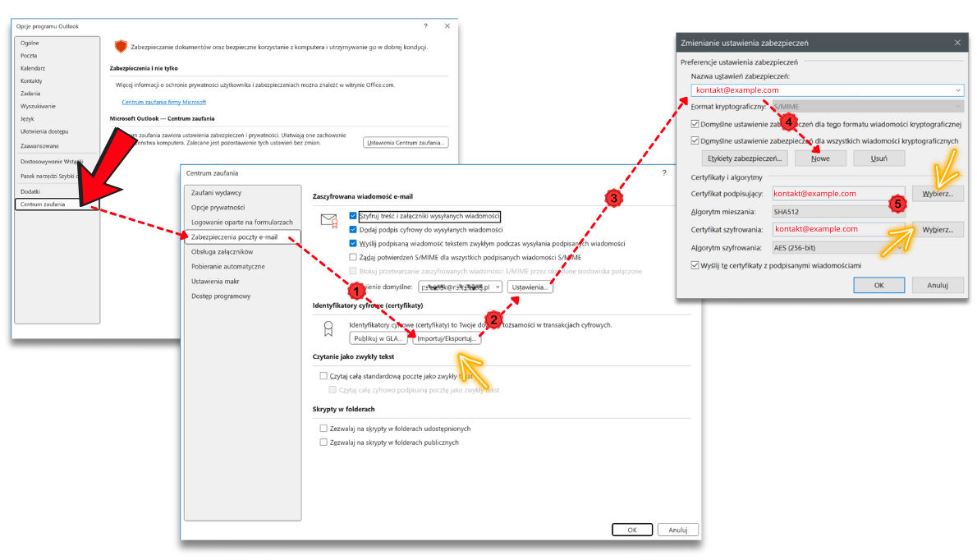Select Kalendarz in Outlook Options sidebar

32,68
